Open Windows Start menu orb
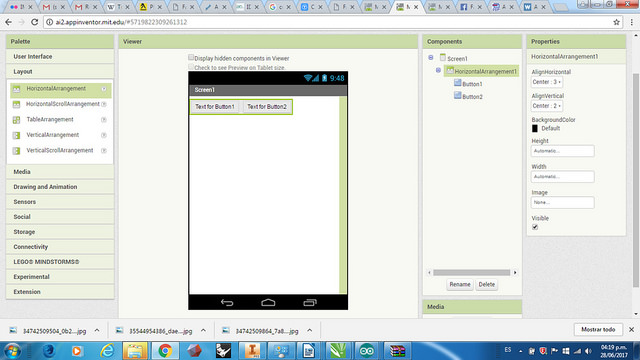 tap(12, 351)
